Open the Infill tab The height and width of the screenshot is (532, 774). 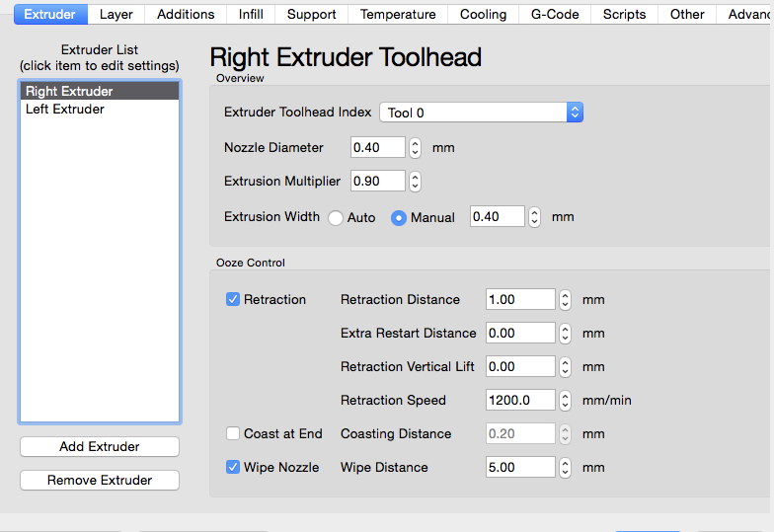pyautogui.click(x=251, y=14)
